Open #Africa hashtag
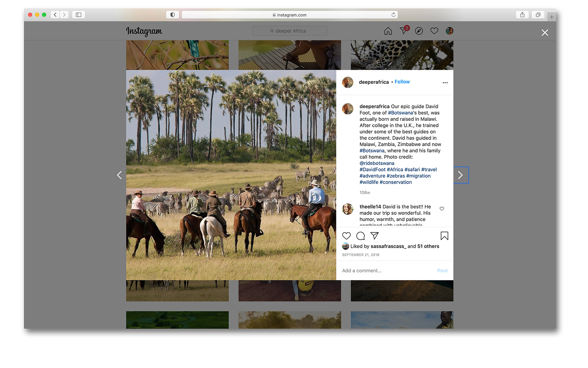588x368 pixels. coord(395,170)
